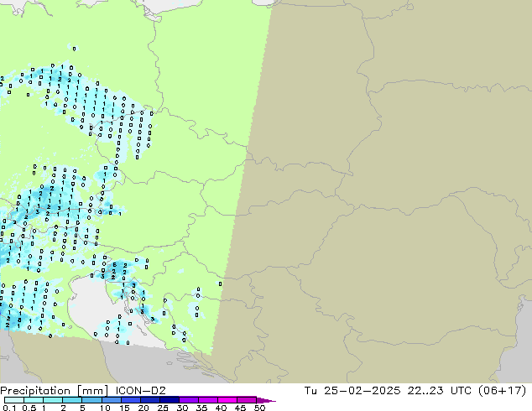The width and height of the screenshot is (532, 411).
Task: Click the '45' legend scale value
Action: (x=240, y=408)
